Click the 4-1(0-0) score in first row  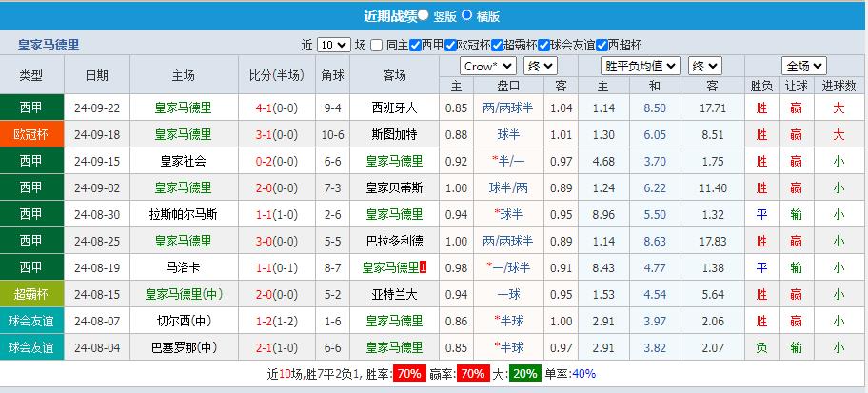click(x=276, y=108)
